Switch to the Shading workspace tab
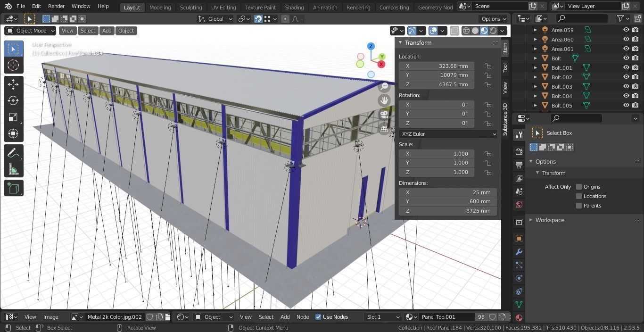The width and height of the screenshot is (644, 332). (x=294, y=7)
